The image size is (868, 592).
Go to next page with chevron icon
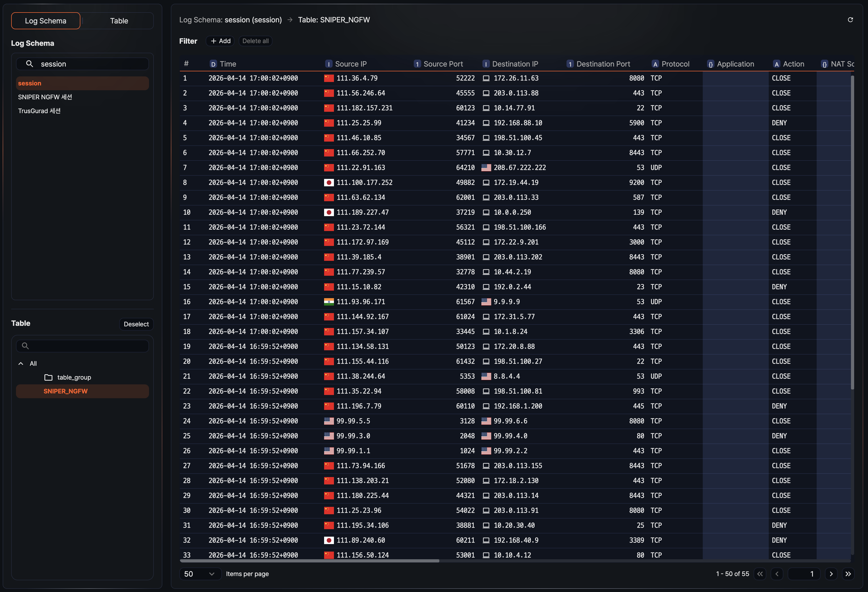coord(831,574)
